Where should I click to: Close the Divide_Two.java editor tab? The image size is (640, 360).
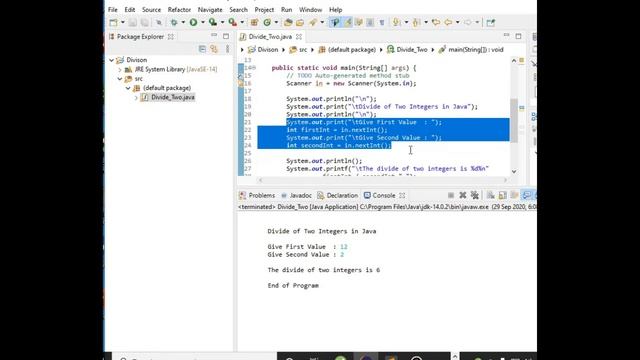click(x=299, y=37)
